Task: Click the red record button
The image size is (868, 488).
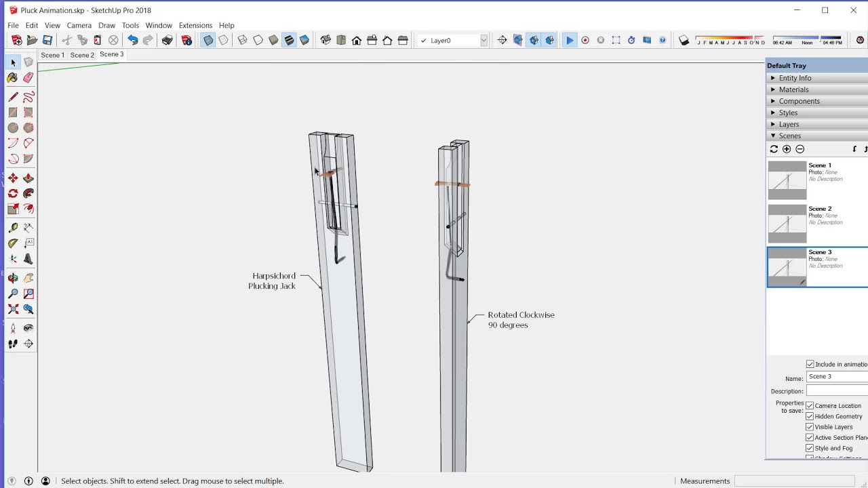Action: click(585, 41)
